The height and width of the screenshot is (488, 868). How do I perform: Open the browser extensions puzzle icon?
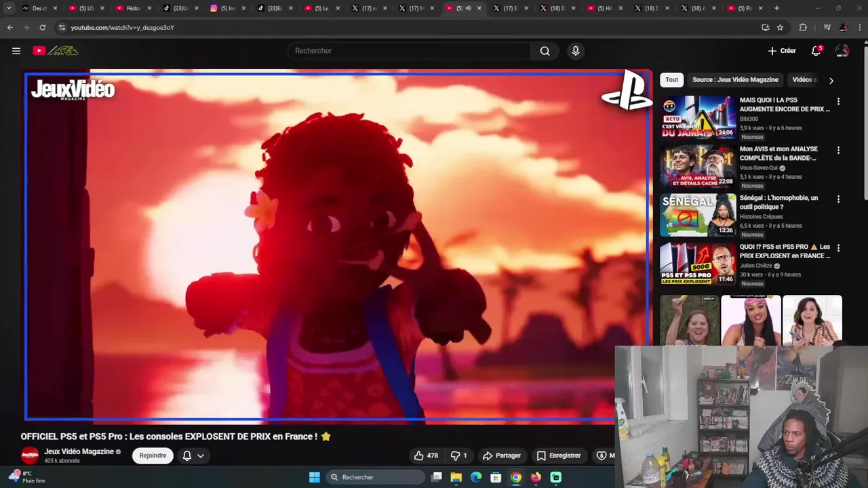pyautogui.click(x=803, y=27)
